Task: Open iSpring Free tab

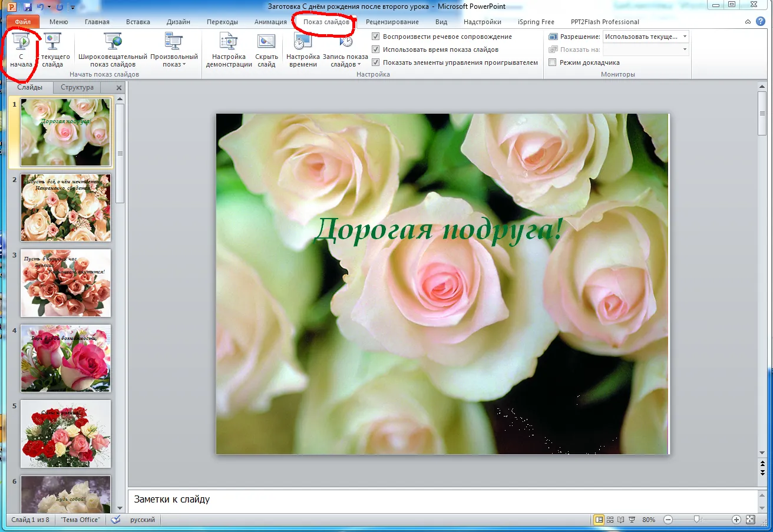Action: pyautogui.click(x=536, y=22)
